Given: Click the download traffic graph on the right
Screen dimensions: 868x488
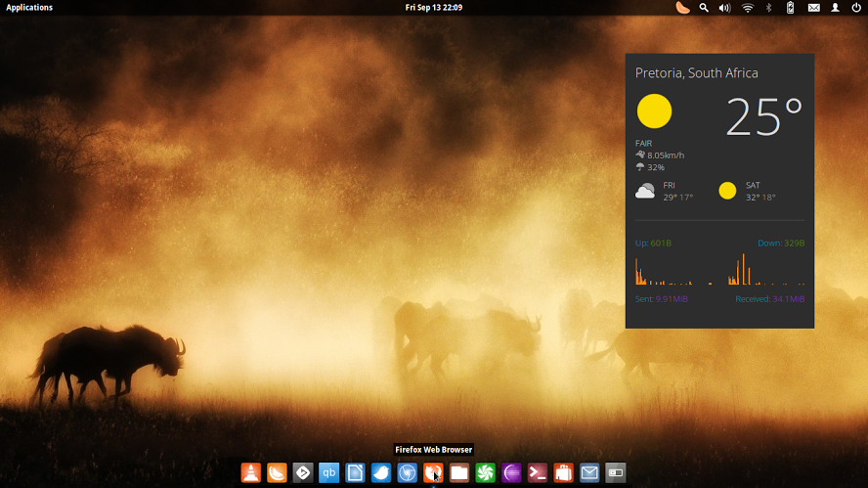Looking at the screenshot, I should coord(766,270).
